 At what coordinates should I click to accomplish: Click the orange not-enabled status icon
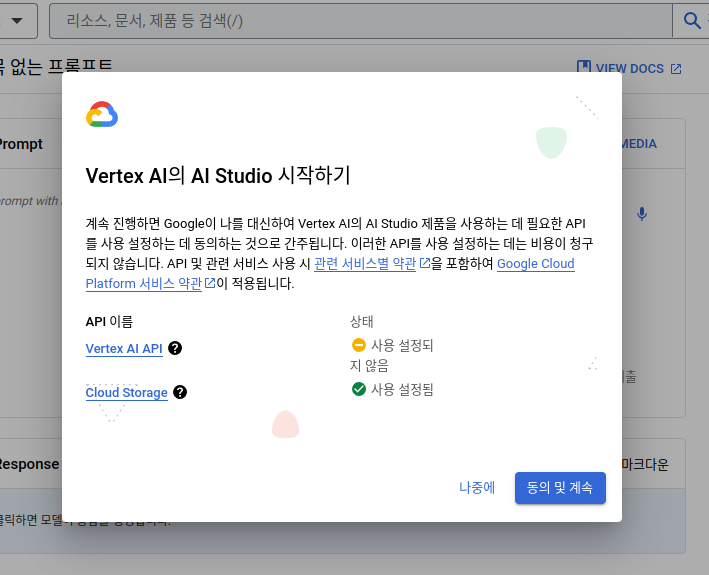click(359, 345)
